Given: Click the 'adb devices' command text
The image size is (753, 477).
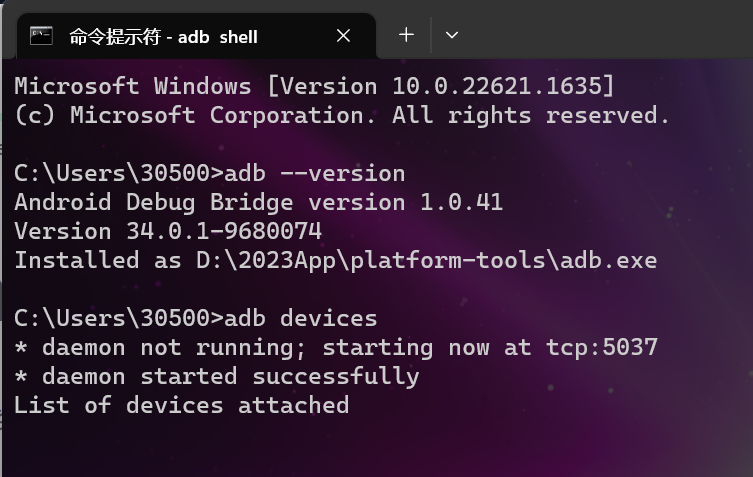Looking at the screenshot, I should click(301, 318).
